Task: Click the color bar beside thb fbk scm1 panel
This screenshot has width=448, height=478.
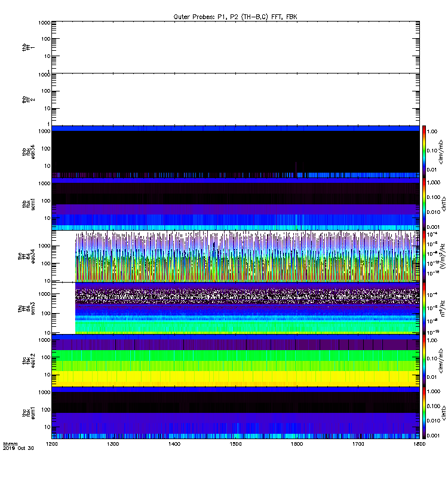Action: click(x=424, y=204)
